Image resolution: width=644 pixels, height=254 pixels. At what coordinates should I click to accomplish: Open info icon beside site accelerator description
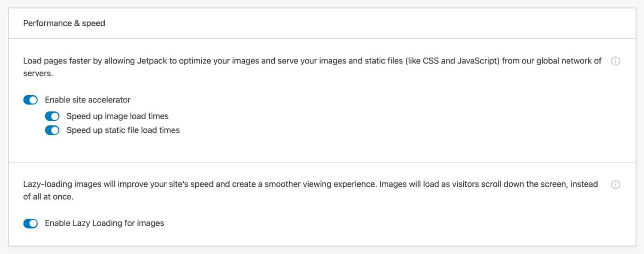615,61
